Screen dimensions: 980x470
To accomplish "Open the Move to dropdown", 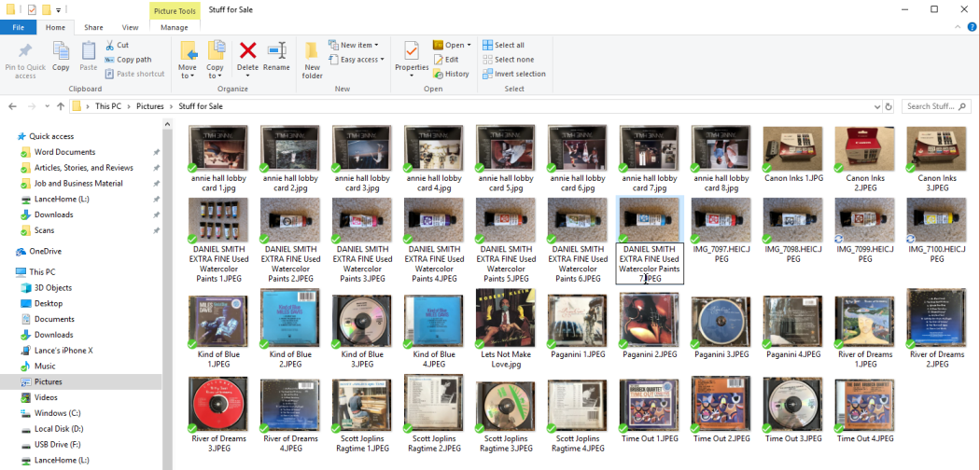I will 188,72.
